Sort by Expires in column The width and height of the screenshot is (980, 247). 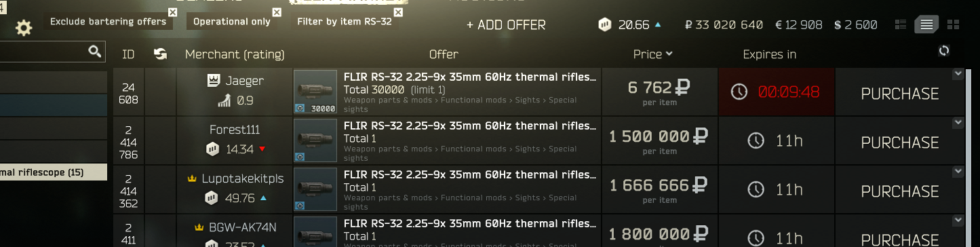(769, 54)
